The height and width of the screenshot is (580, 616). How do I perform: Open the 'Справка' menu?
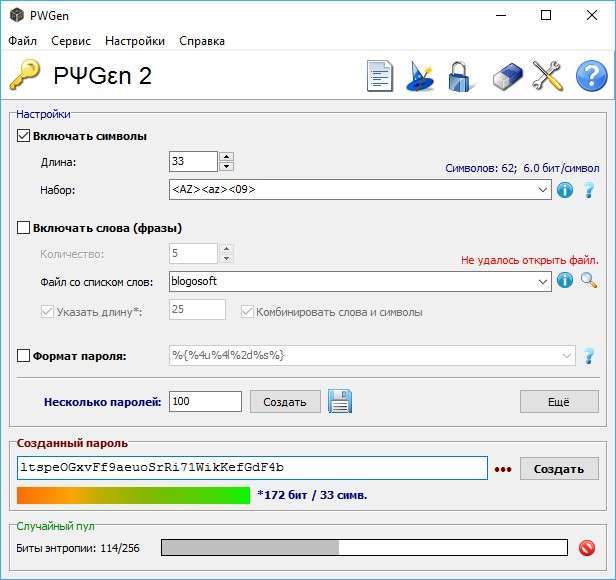point(202,41)
